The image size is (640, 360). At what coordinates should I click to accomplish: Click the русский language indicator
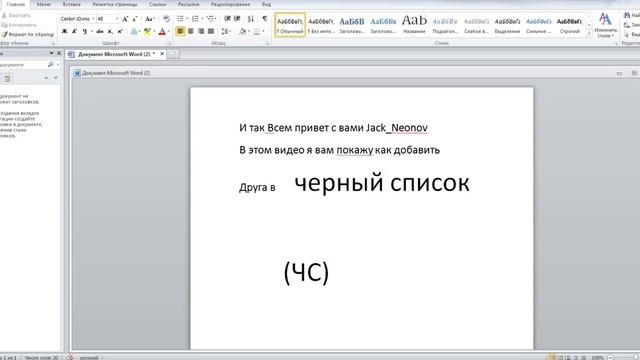(x=89, y=358)
